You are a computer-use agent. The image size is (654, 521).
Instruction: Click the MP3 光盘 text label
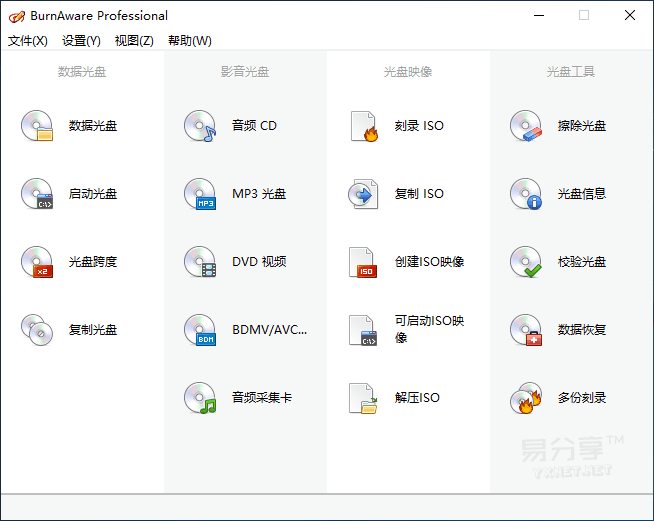(x=259, y=194)
